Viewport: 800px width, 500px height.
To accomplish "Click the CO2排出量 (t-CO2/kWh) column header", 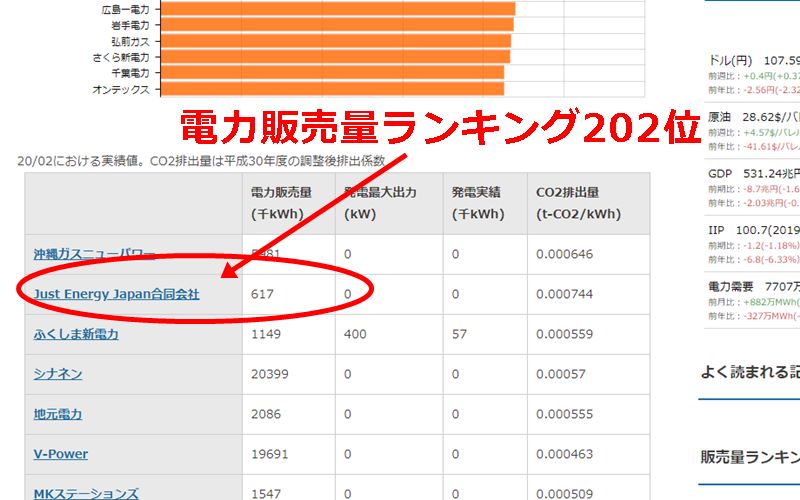I will (x=589, y=204).
